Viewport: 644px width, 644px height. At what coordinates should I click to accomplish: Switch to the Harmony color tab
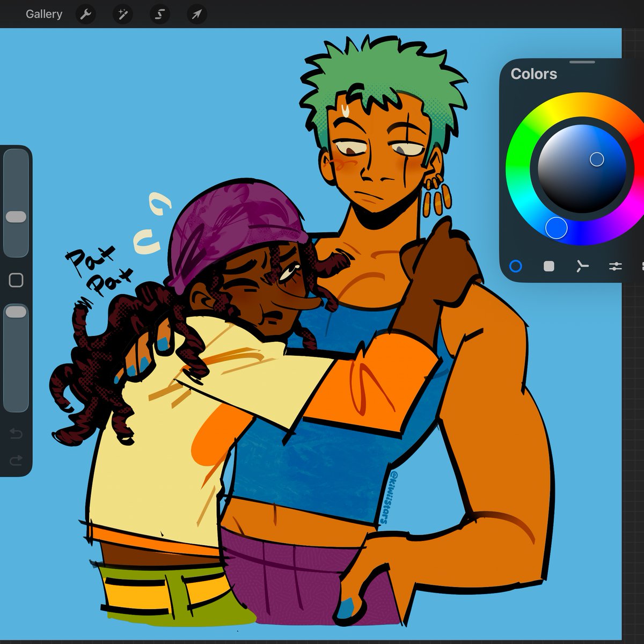click(582, 266)
